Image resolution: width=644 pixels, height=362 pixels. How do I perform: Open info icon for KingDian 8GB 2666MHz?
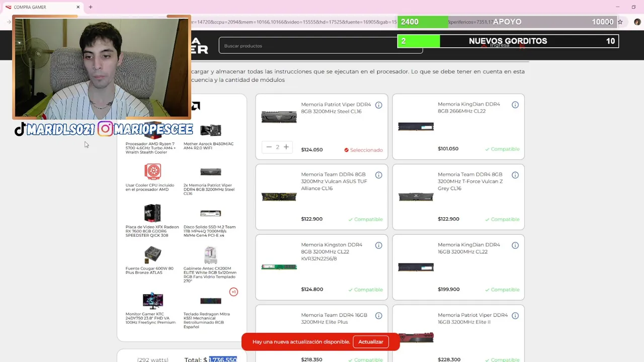[x=515, y=105]
